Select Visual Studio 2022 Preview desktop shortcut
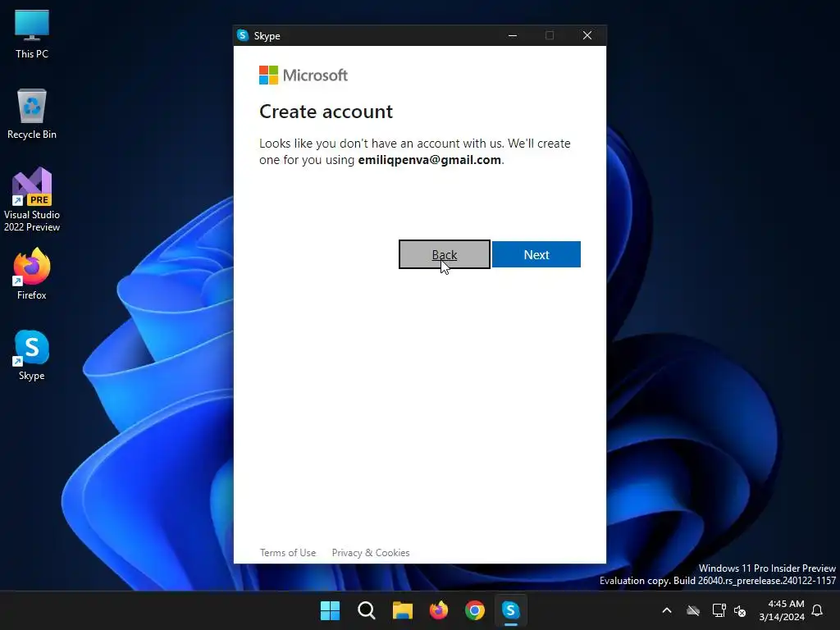This screenshot has width=840, height=630. (32, 199)
